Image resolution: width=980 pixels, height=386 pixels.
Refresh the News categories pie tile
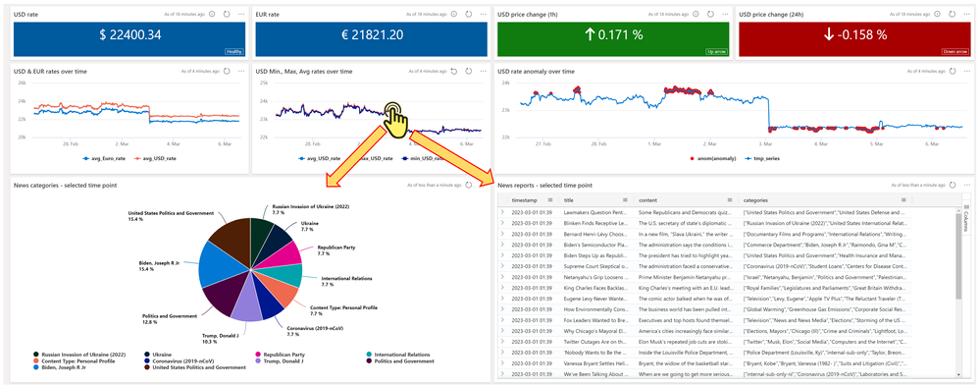(x=468, y=186)
